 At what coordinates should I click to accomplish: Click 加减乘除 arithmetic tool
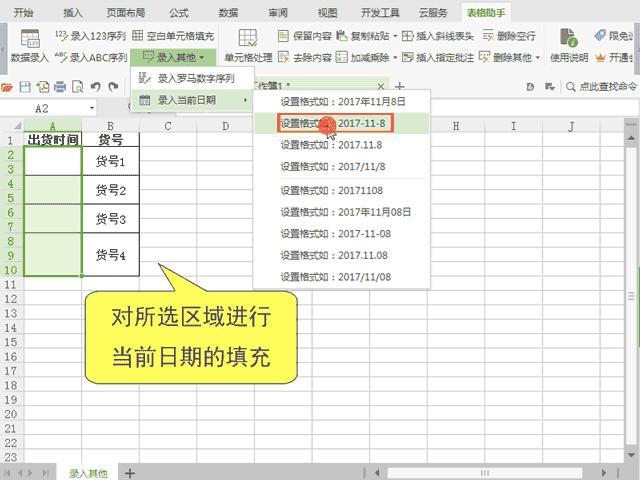click(x=363, y=58)
